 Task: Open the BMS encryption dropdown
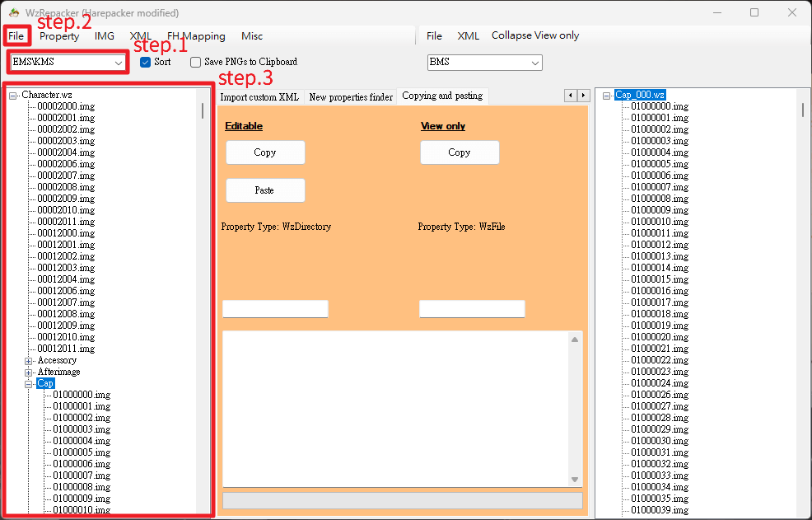485,62
